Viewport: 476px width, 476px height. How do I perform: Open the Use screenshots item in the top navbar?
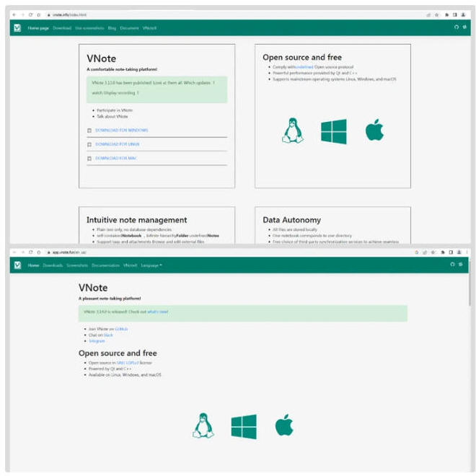point(89,28)
